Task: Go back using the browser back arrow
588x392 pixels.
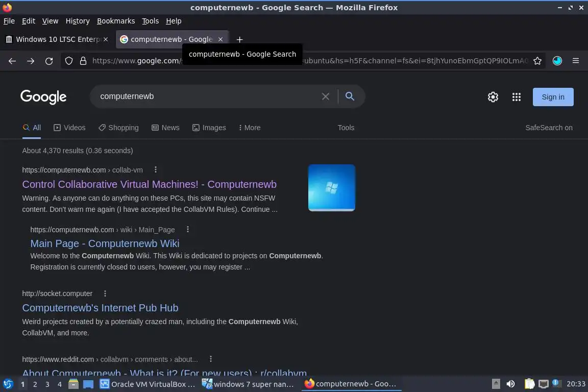Action: pyautogui.click(x=12, y=61)
